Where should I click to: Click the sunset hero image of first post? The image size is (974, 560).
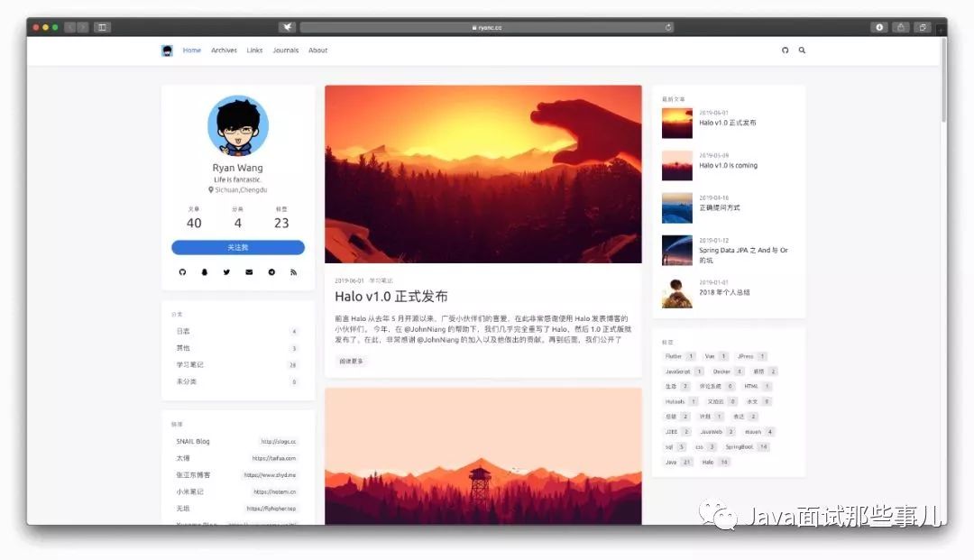pyautogui.click(x=483, y=174)
